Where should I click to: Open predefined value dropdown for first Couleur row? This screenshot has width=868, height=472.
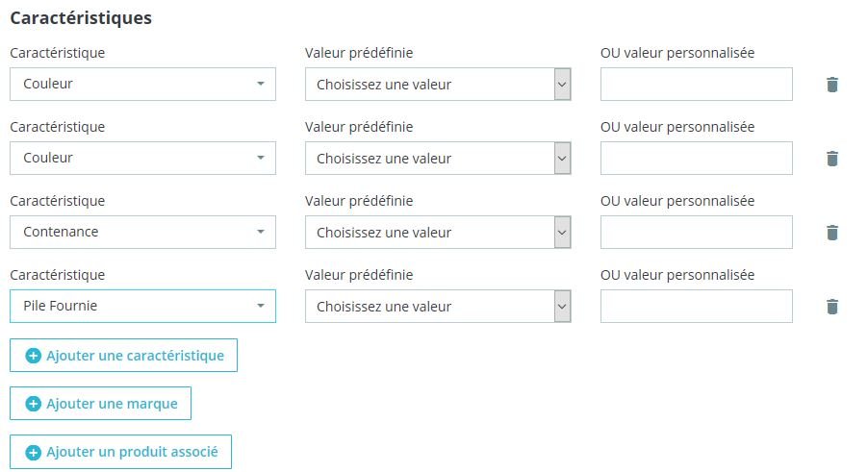click(438, 85)
